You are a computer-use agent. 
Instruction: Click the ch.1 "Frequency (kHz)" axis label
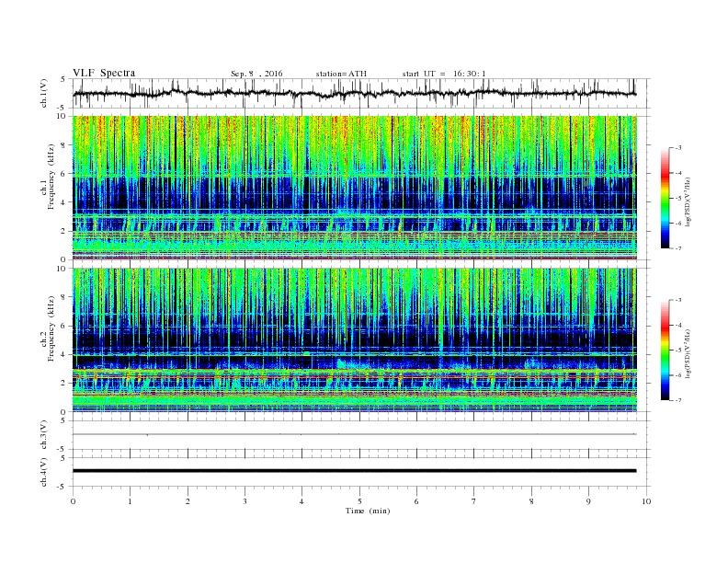pyautogui.click(x=51, y=177)
